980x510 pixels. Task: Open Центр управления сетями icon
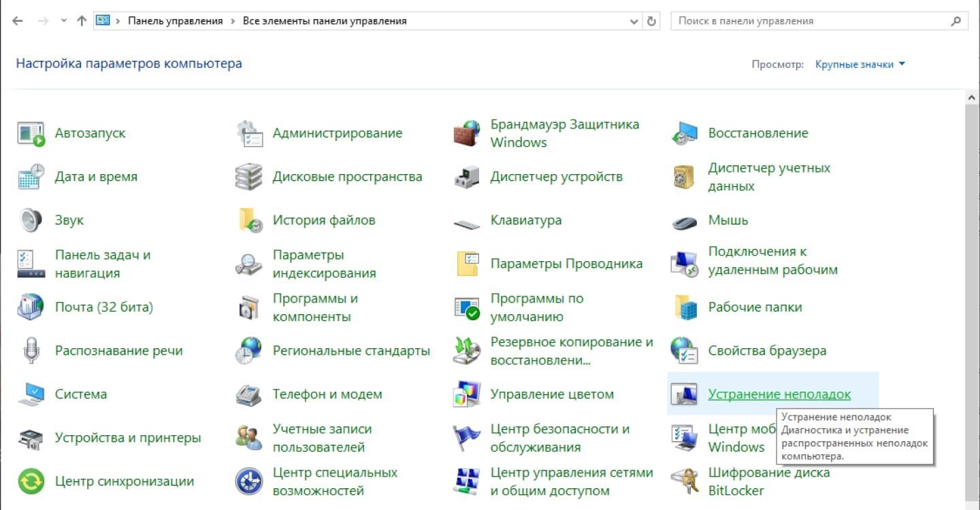click(467, 481)
